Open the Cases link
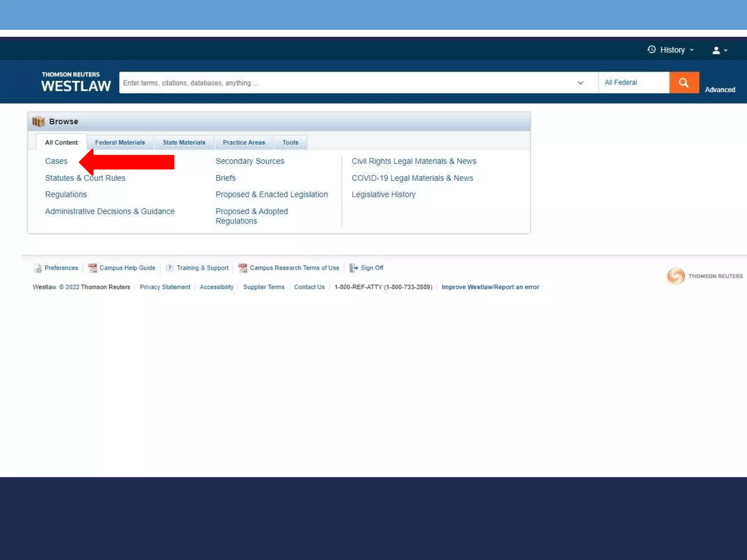Image resolution: width=747 pixels, height=560 pixels. pos(56,161)
